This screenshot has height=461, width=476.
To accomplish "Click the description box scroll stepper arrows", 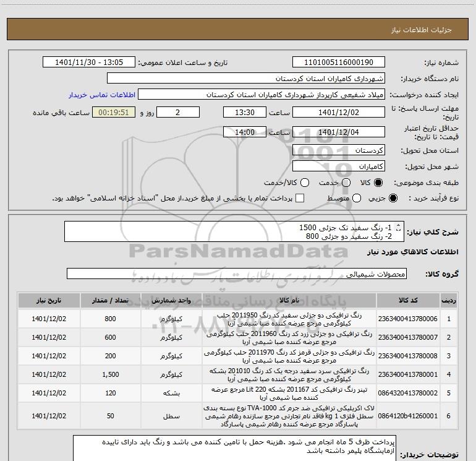I will click(399, 227).
